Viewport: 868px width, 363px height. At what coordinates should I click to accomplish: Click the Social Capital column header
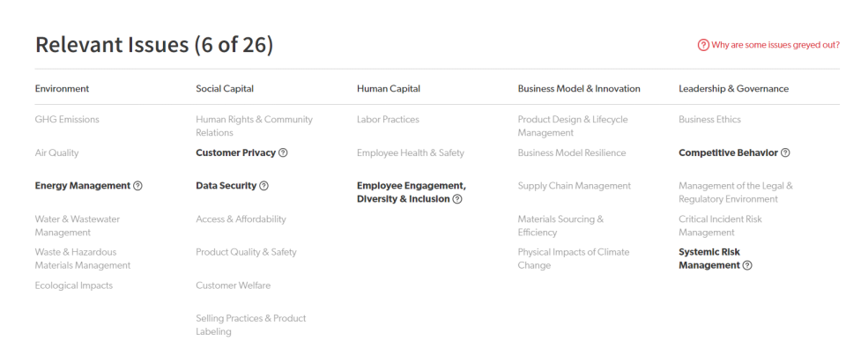[225, 88]
